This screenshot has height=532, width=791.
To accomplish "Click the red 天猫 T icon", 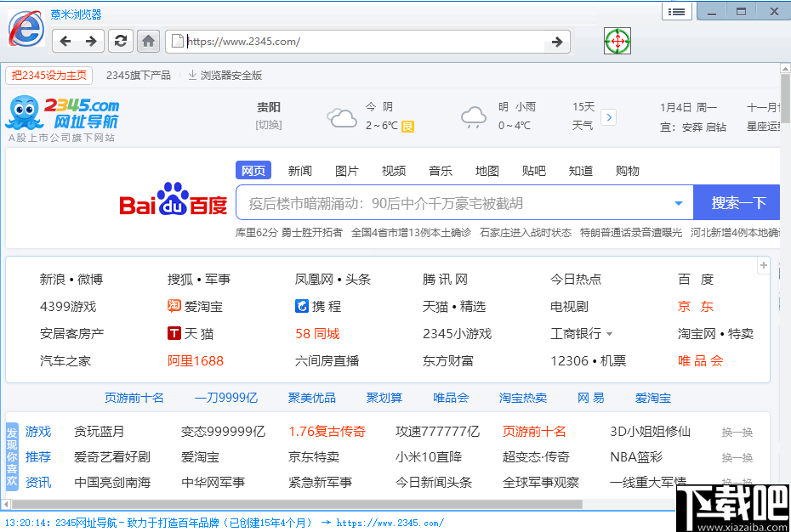I will point(174,333).
